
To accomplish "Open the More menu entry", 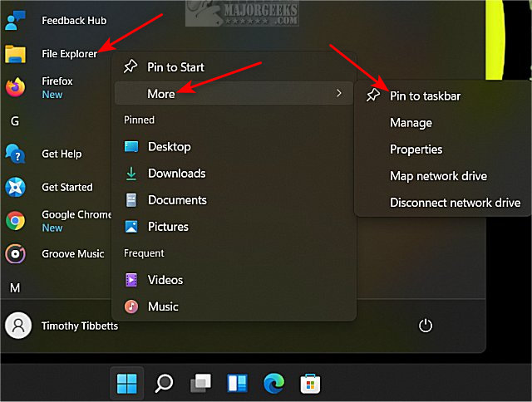I will pos(234,93).
